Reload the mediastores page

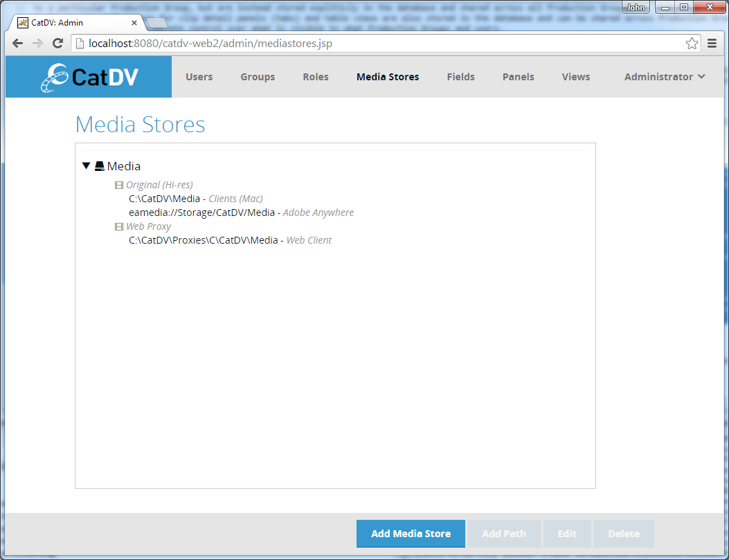57,43
